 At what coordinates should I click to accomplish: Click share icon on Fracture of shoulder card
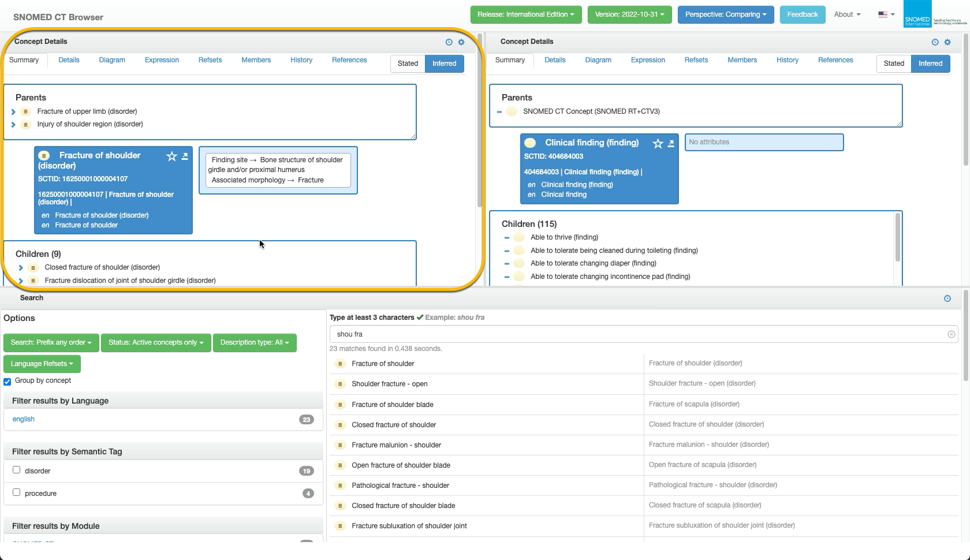tap(185, 156)
